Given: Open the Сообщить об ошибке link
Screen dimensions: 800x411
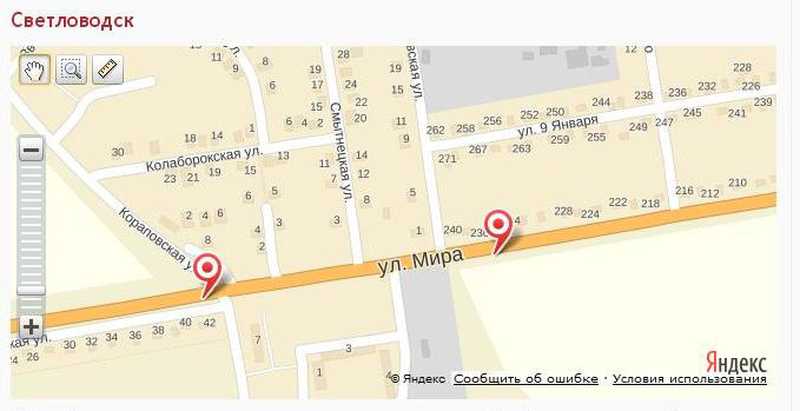Looking at the screenshot, I should point(526,379).
